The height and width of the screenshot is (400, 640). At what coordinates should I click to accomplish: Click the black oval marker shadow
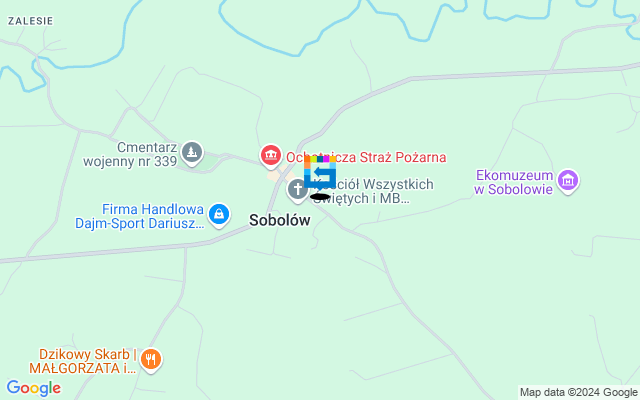click(320, 197)
